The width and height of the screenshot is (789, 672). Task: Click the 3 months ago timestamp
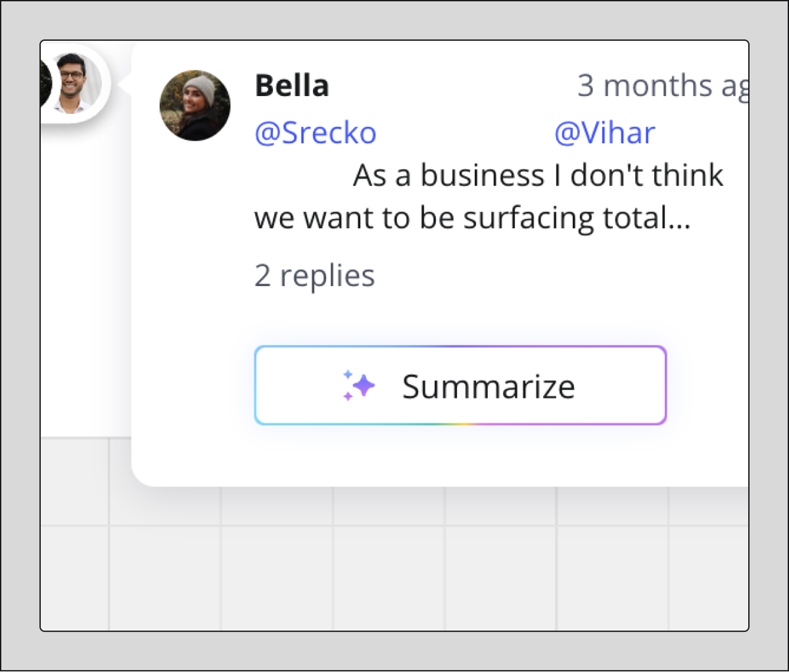(x=662, y=85)
